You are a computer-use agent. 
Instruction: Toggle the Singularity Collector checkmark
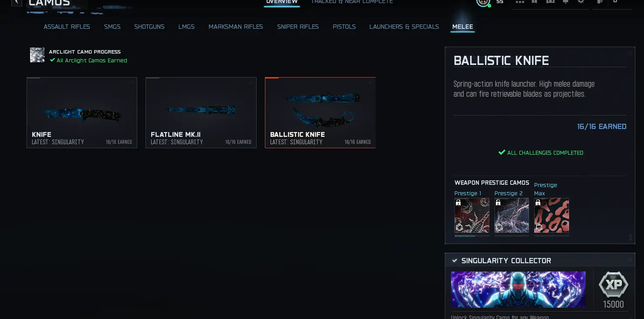click(454, 261)
